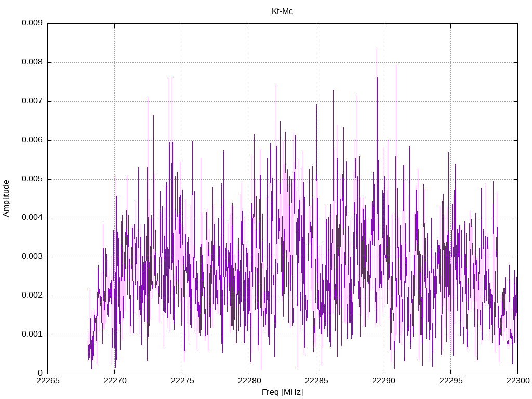Click the 22280 x-axis tick label
532x399 pixels.
249,381
